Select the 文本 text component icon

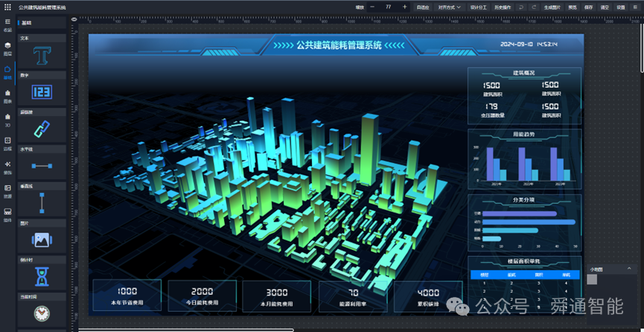(42, 56)
